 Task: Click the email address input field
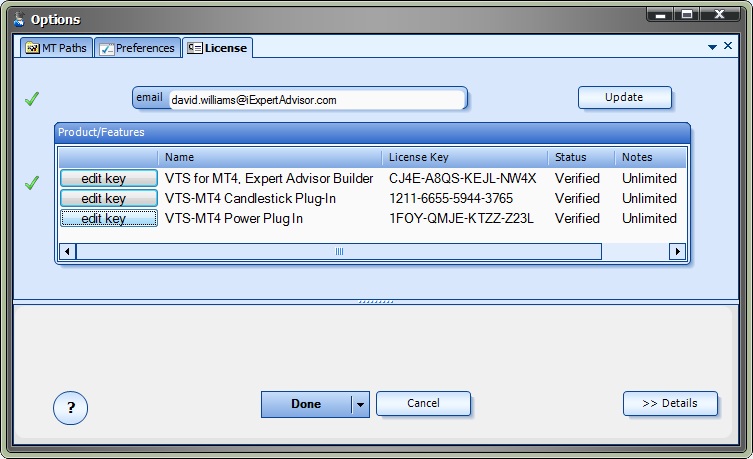(317, 100)
